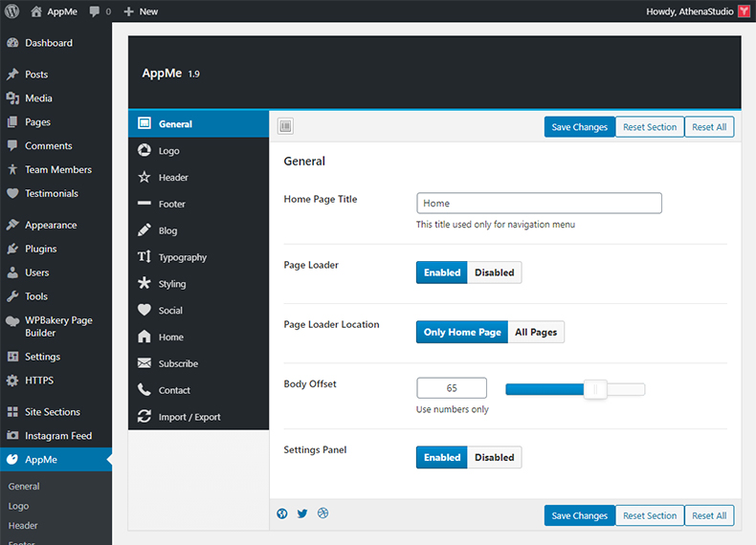
Task: Click the bottom Save Changes button
Action: pyautogui.click(x=580, y=515)
